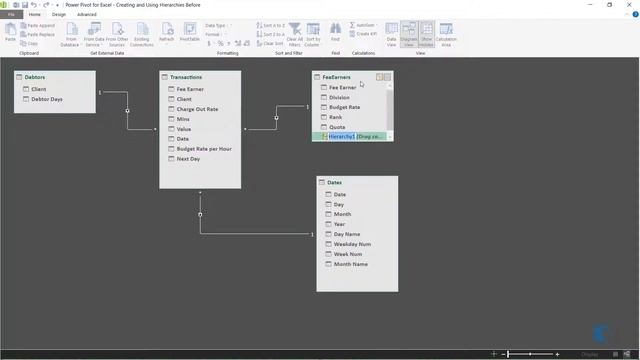This screenshot has width=640, height=360.
Task: Click Create KPI
Action: (x=363, y=34)
